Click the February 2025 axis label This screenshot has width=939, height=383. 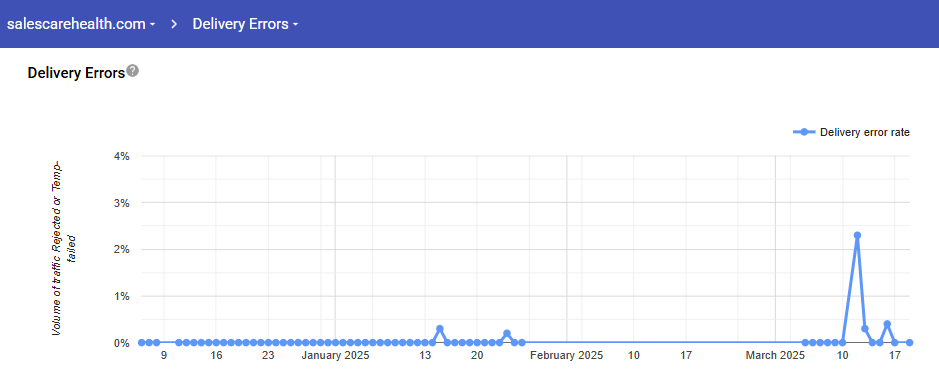(567, 355)
